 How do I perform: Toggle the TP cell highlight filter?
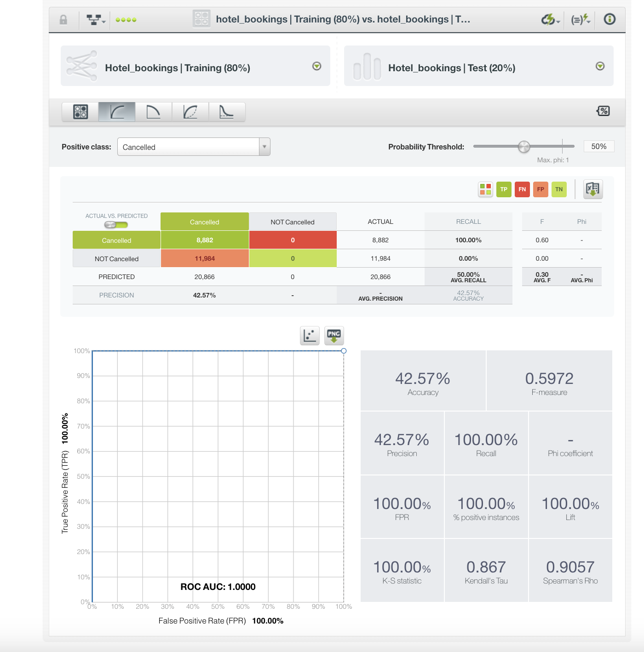[504, 189]
